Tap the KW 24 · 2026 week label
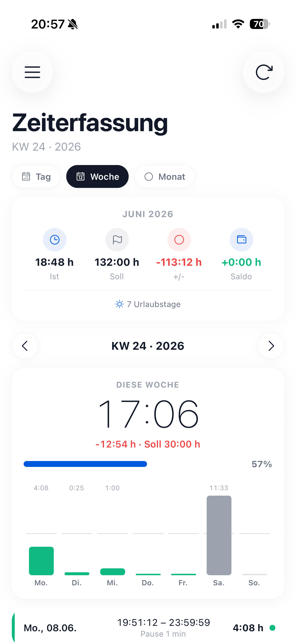Image resolution: width=296 pixels, height=644 pixels. tap(148, 346)
